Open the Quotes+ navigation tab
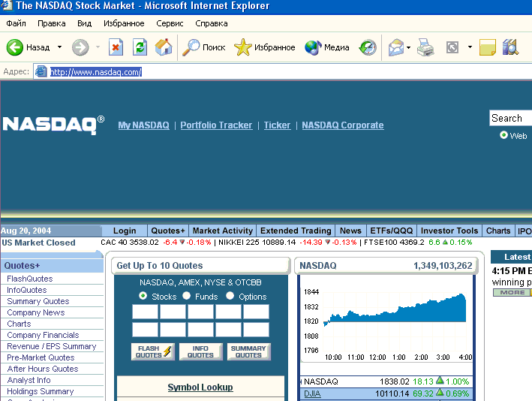Image resolution: width=532 pixels, height=401 pixels. pyautogui.click(x=168, y=231)
